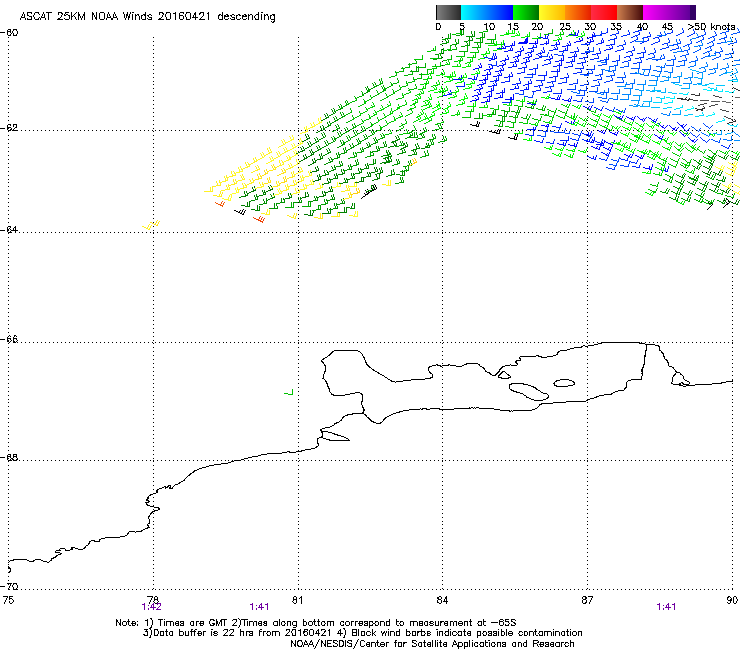Click the '1:41' time label beside longitude 90
This screenshot has height=650, width=740.
[x=666, y=607]
